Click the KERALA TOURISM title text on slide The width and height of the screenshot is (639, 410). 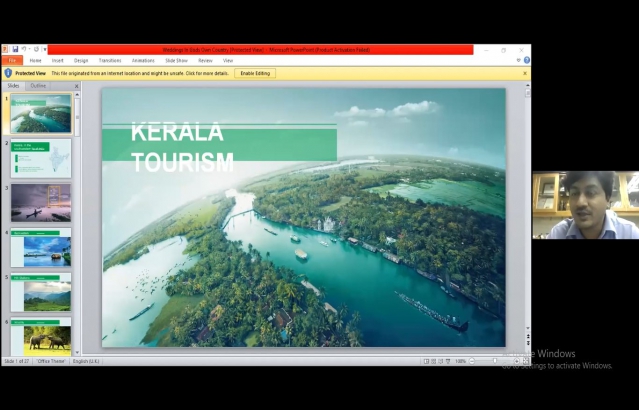[182, 147]
